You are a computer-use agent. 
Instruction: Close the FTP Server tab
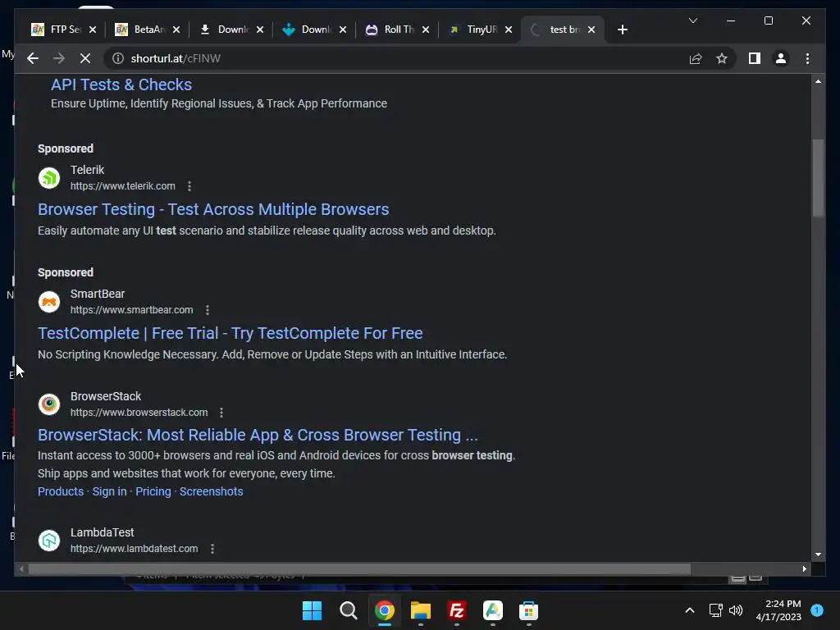93,30
